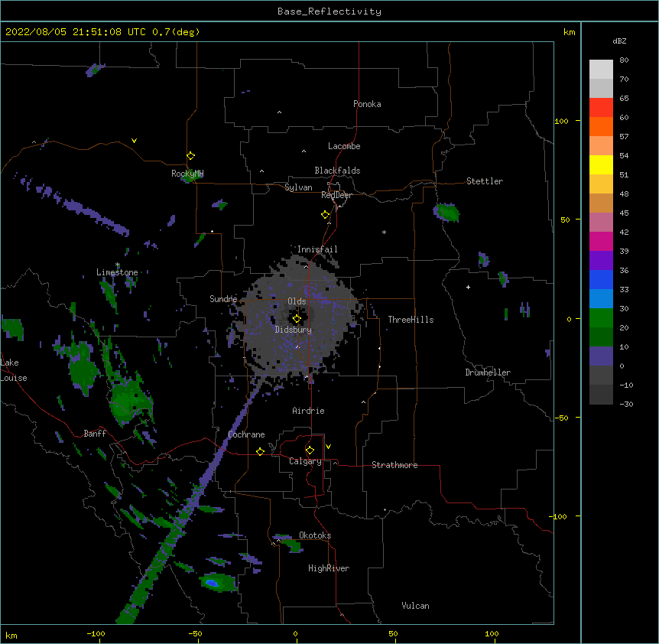The width and height of the screenshot is (659, 644).
Task: Click the km unit label at top right
Action: pyautogui.click(x=569, y=32)
